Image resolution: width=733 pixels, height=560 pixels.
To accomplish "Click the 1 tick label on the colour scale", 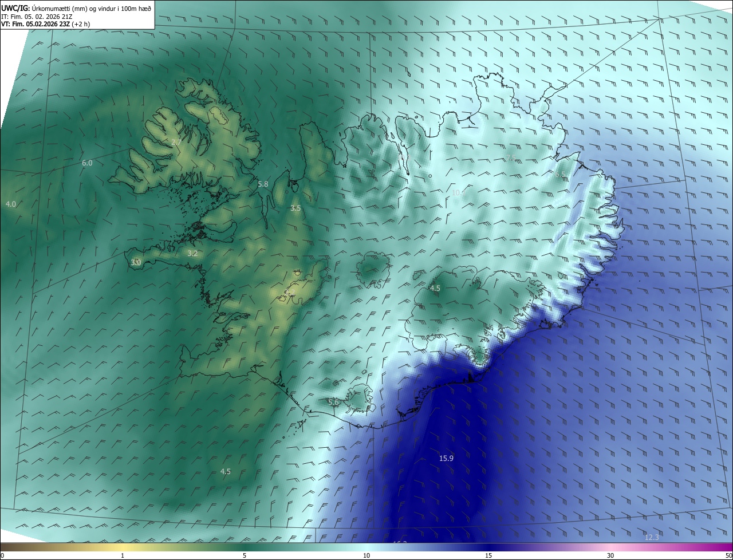I will click(123, 555).
